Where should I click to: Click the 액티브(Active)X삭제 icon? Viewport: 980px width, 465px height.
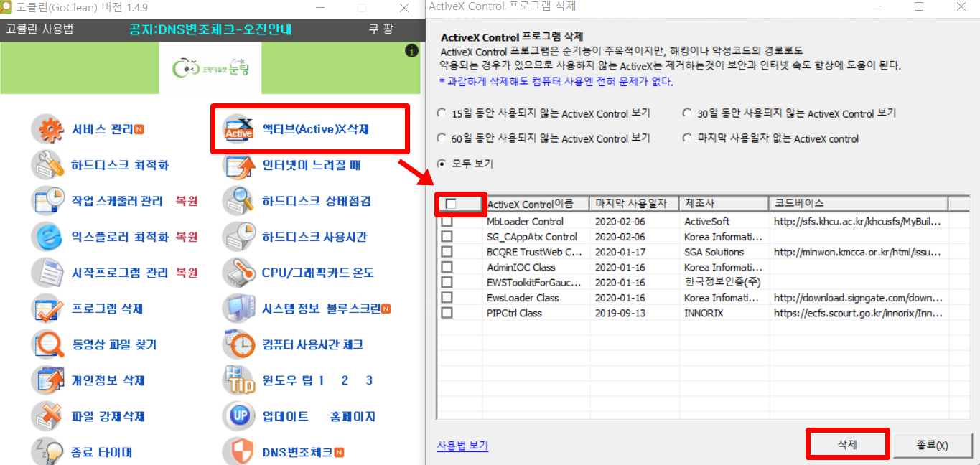click(239, 129)
